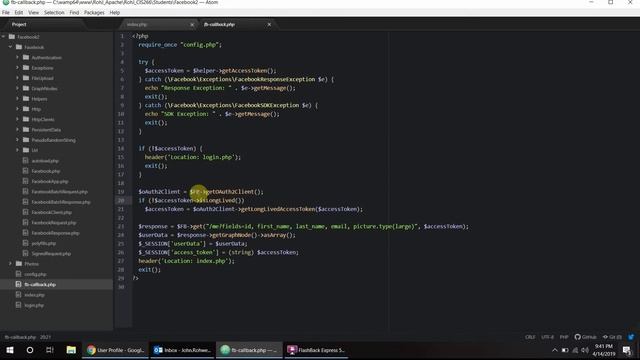The height and width of the screenshot is (360, 640).
Task: Open FacebookBatchRequest.php file
Action: pyautogui.click(x=60, y=192)
